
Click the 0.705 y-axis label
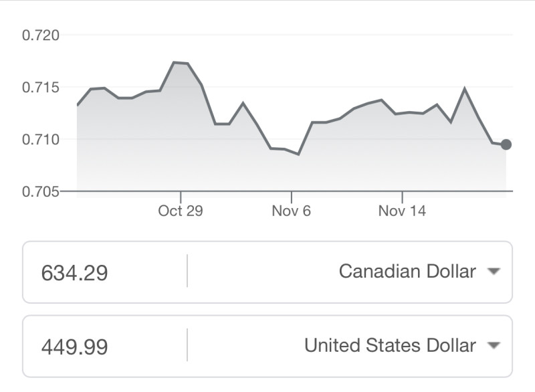[41, 192]
